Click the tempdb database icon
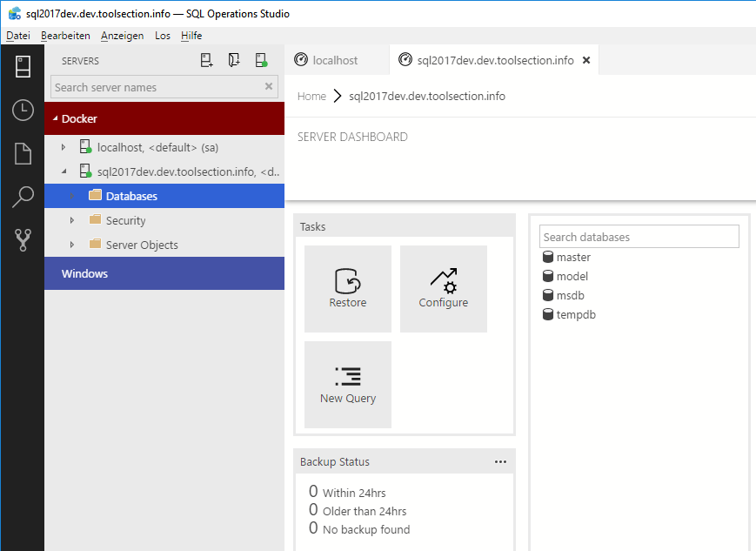Image resolution: width=756 pixels, height=551 pixels. click(x=548, y=314)
